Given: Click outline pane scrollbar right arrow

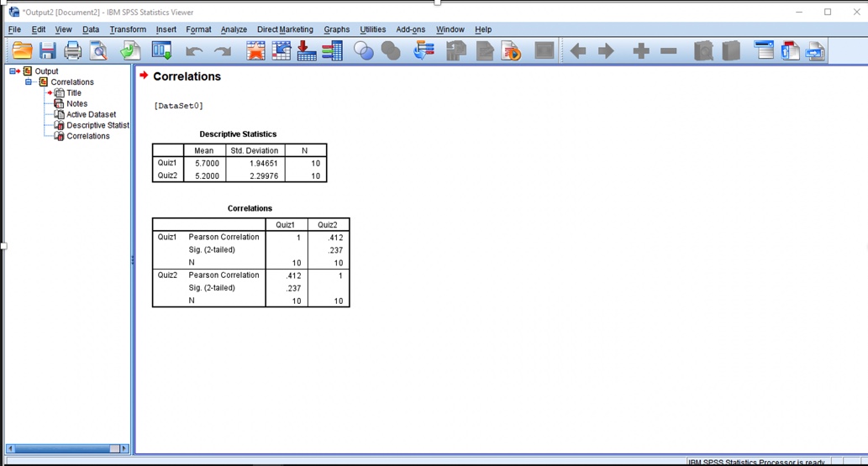Looking at the screenshot, I should tap(124, 448).
